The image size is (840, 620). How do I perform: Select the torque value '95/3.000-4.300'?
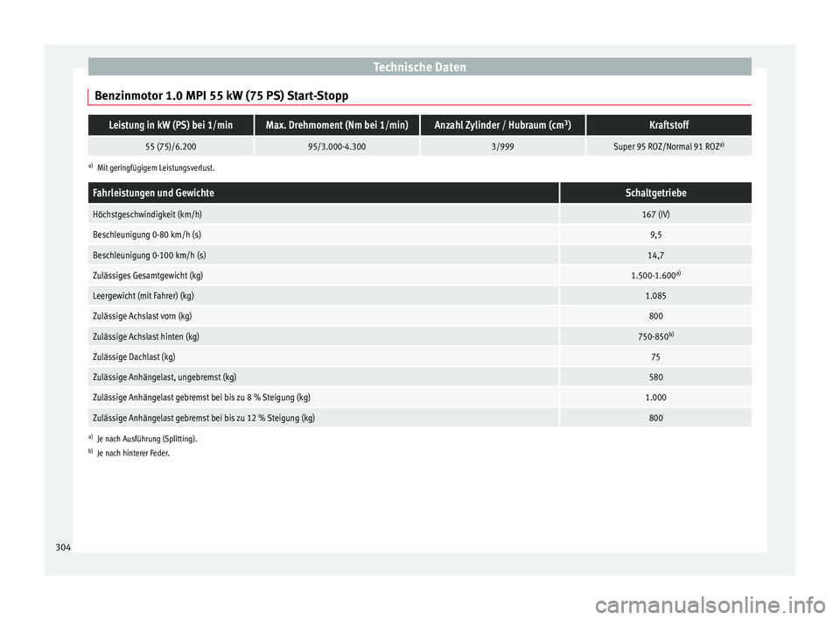(x=337, y=146)
